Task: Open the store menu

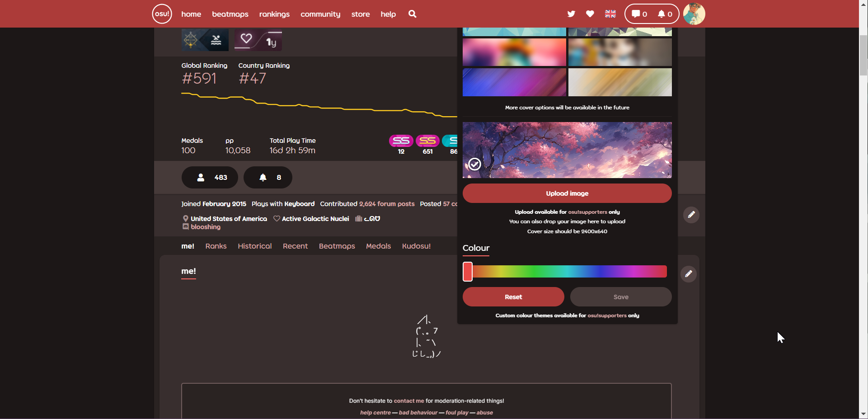Action: click(x=361, y=14)
